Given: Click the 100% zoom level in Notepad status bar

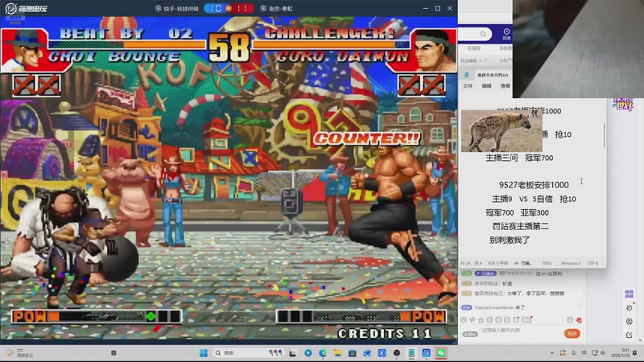Looking at the screenshot, I should click(x=547, y=263).
